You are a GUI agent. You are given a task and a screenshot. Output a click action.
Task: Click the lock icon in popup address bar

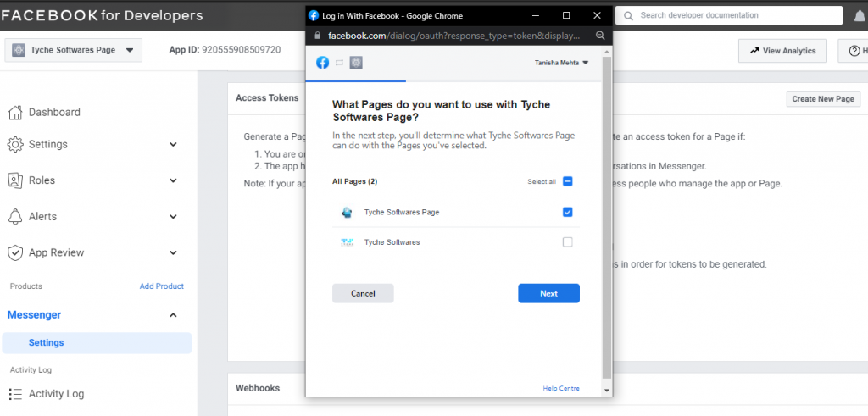tap(317, 36)
